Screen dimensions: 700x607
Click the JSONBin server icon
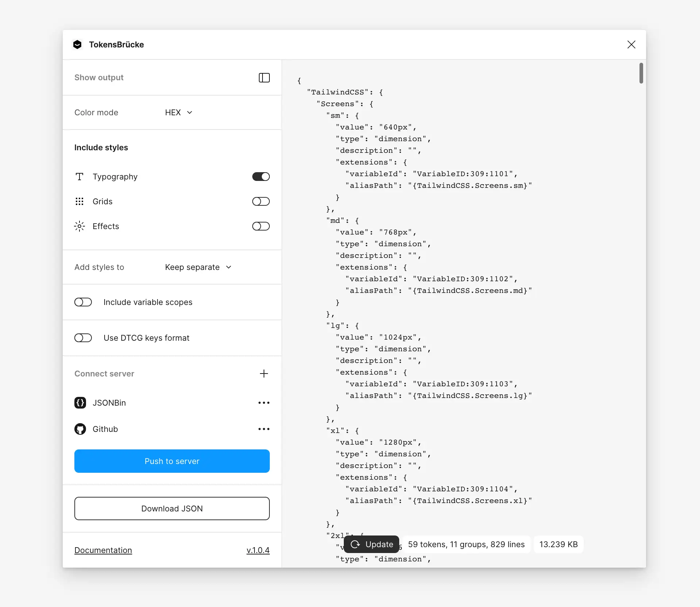pos(80,403)
